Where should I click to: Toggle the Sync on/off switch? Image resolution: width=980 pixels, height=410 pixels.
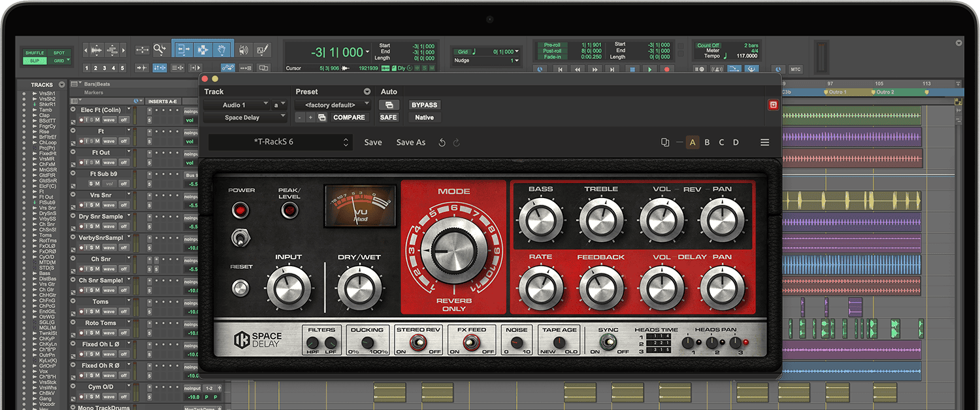pos(608,342)
